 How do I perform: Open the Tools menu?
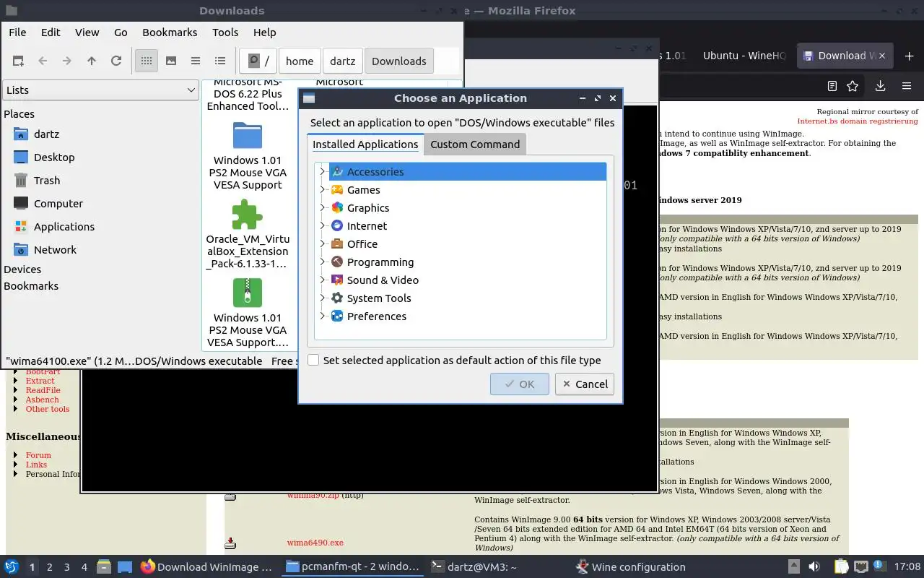coord(225,33)
